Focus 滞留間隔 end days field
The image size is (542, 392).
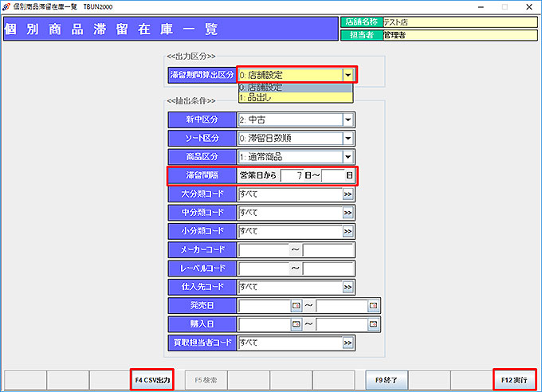coord(333,175)
